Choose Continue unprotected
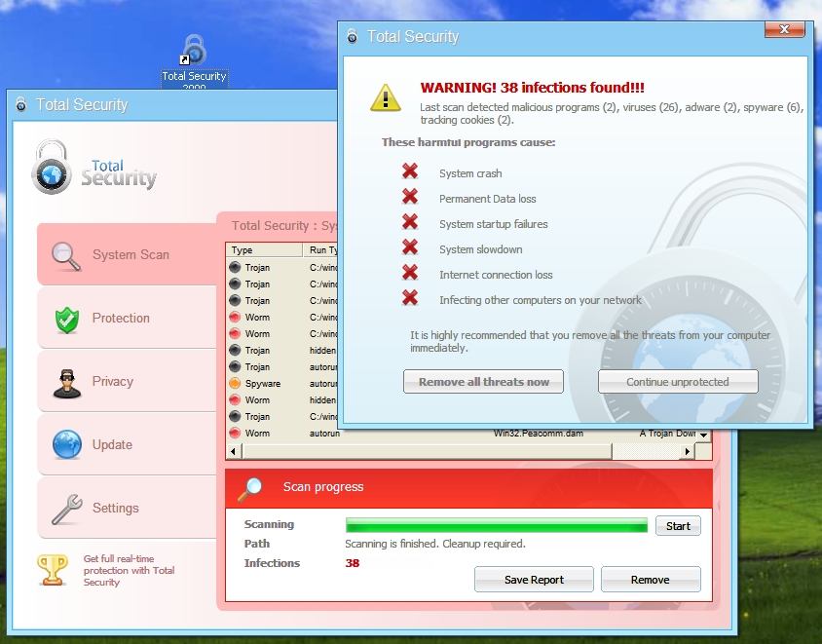The width and height of the screenshot is (822, 644). point(678,382)
